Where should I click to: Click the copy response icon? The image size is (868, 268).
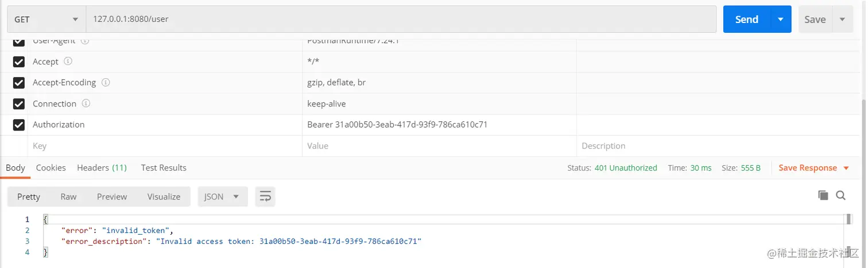point(823,196)
